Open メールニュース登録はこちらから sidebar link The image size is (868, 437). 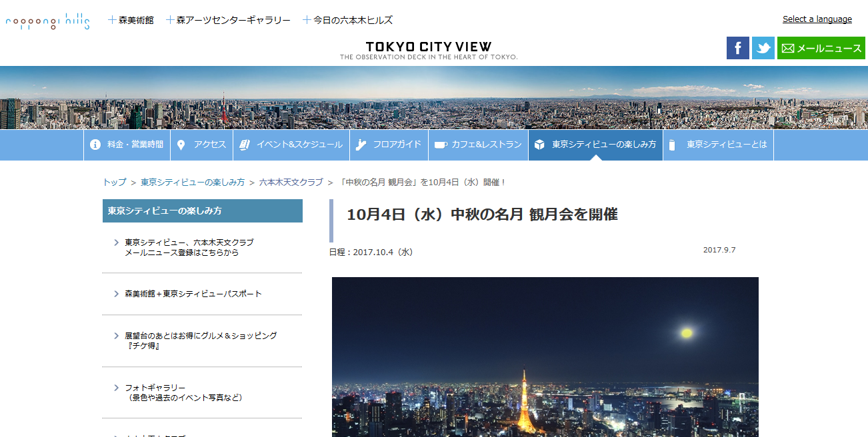[x=189, y=248]
